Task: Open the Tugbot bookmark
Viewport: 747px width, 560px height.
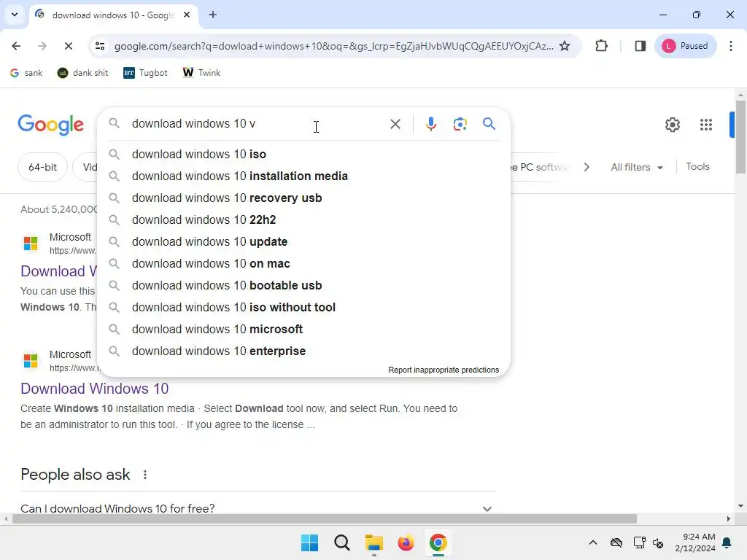Action: tap(145, 73)
